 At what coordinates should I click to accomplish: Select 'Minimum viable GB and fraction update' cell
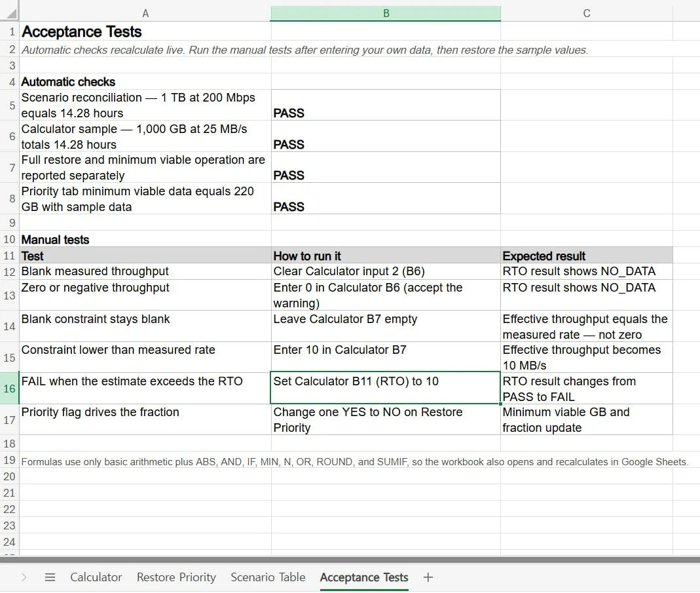click(x=586, y=419)
